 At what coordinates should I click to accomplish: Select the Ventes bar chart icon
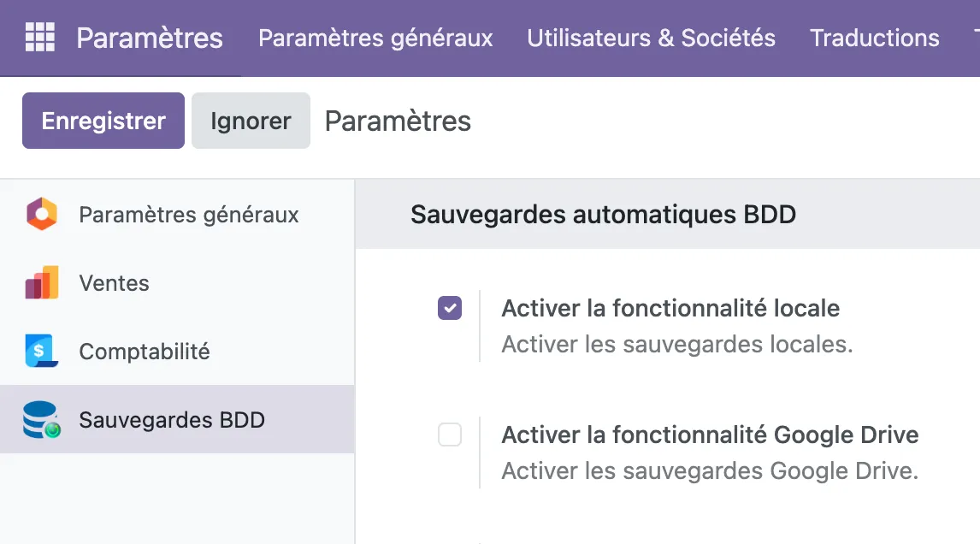pyautogui.click(x=42, y=282)
